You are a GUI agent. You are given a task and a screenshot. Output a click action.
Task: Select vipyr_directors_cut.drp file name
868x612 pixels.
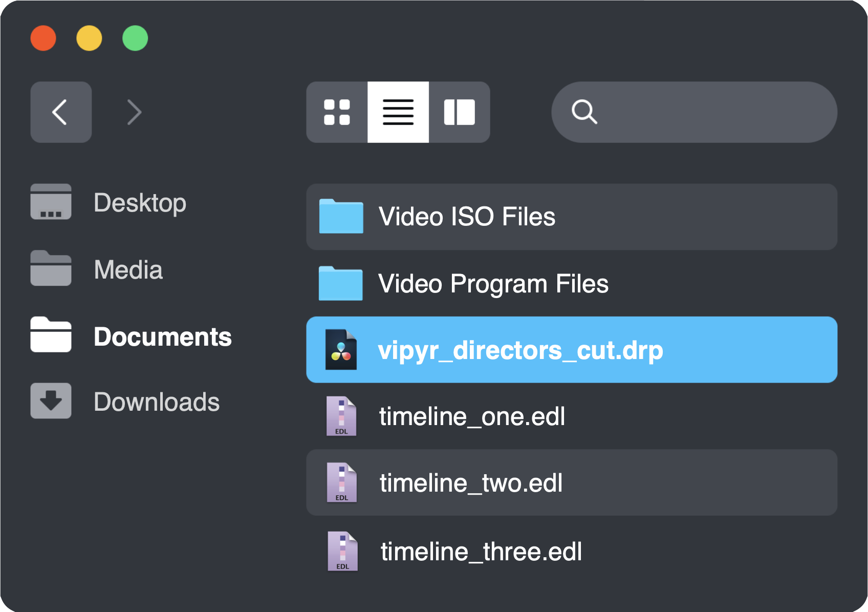520,351
